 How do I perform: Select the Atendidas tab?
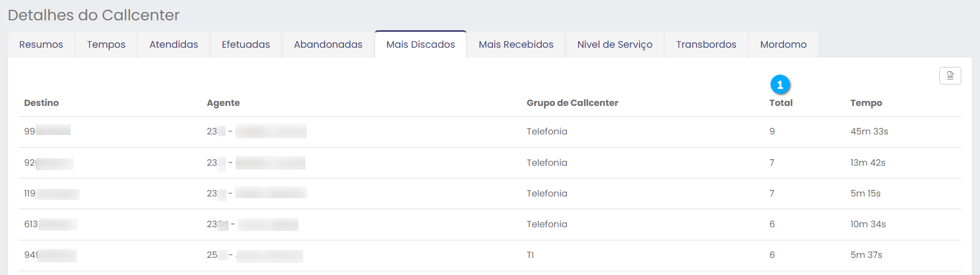click(174, 44)
